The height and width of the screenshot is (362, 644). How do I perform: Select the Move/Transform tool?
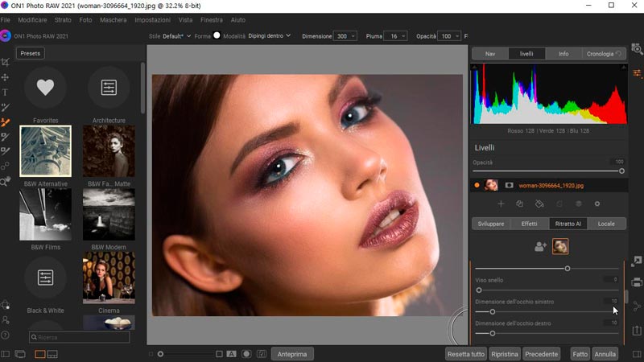6,77
